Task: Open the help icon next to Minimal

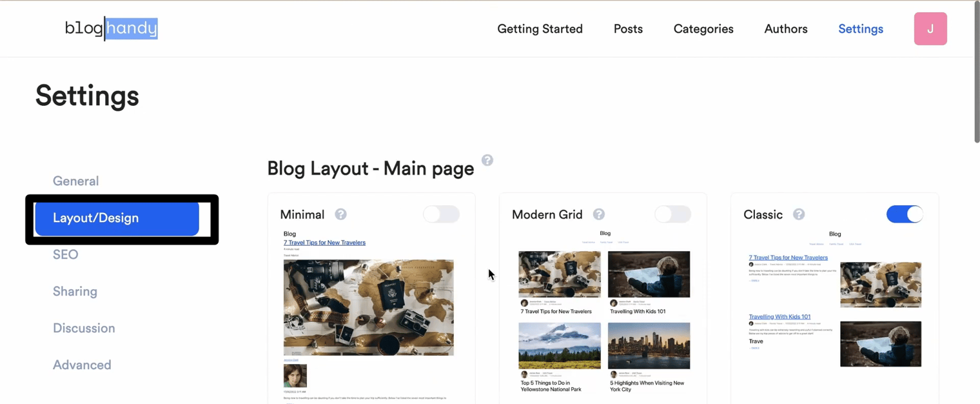Action: pos(340,214)
